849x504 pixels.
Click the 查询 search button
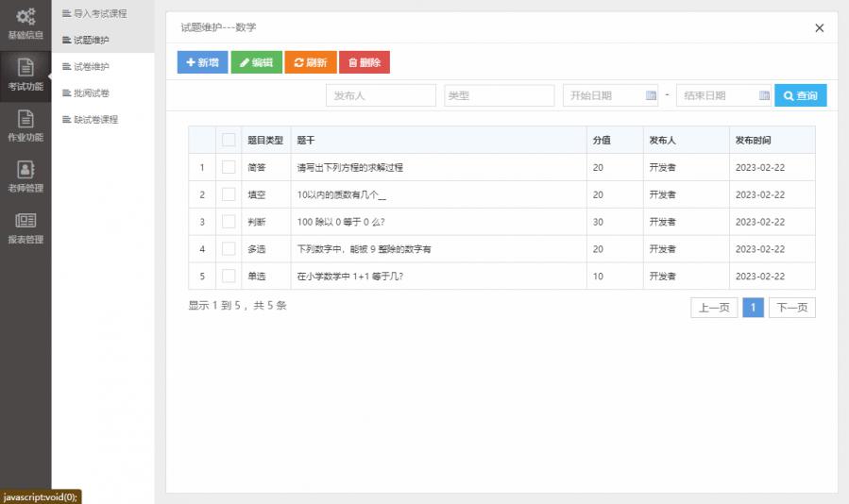(x=800, y=95)
